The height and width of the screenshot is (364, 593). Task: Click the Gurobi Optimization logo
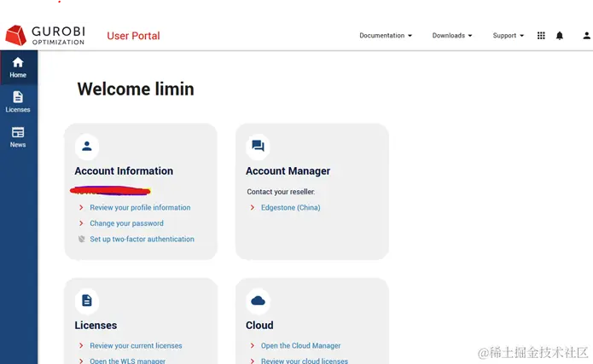45,36
